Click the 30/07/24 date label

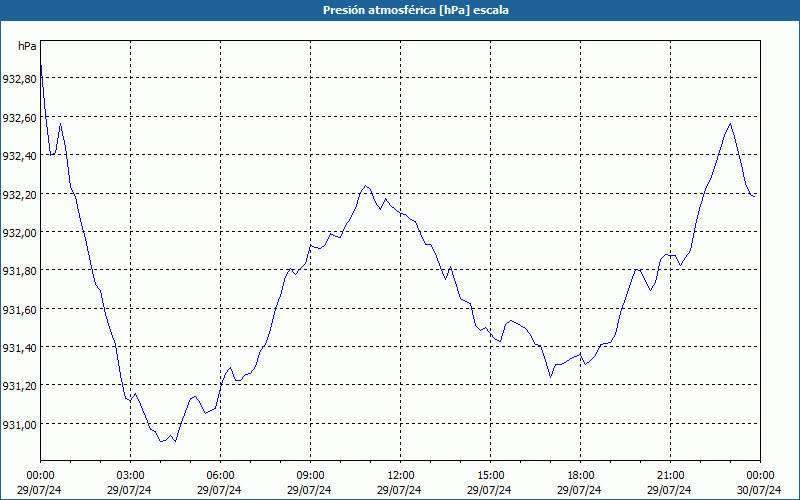pyautogui.click(x=760, y=490)
